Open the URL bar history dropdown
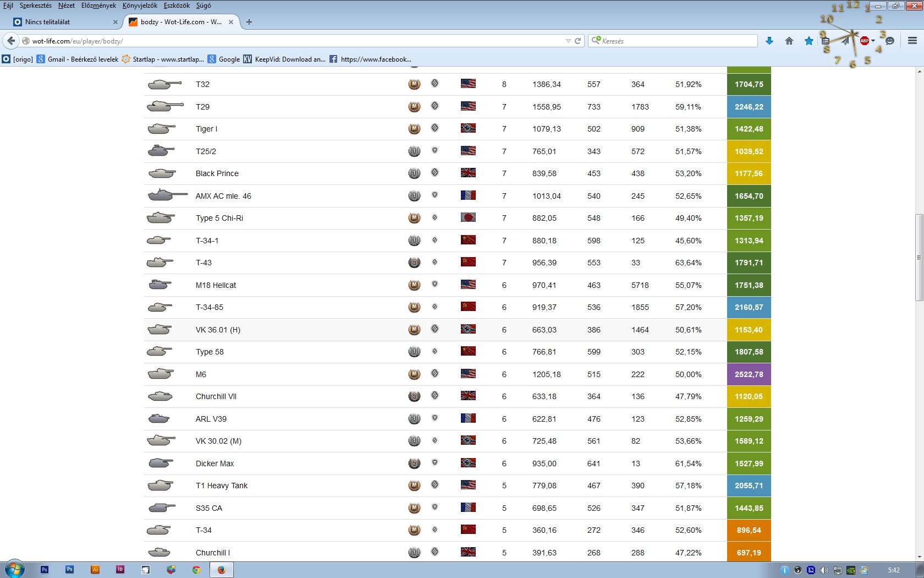This screenshot has height=578, width=924. pyautogui.click(x=568, y=41)
